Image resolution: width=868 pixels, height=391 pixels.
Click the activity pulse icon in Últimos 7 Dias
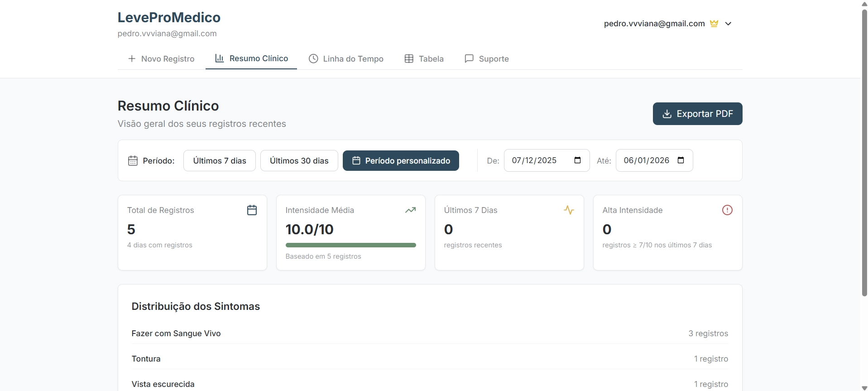pyautogui.click(x=569, y=210)
